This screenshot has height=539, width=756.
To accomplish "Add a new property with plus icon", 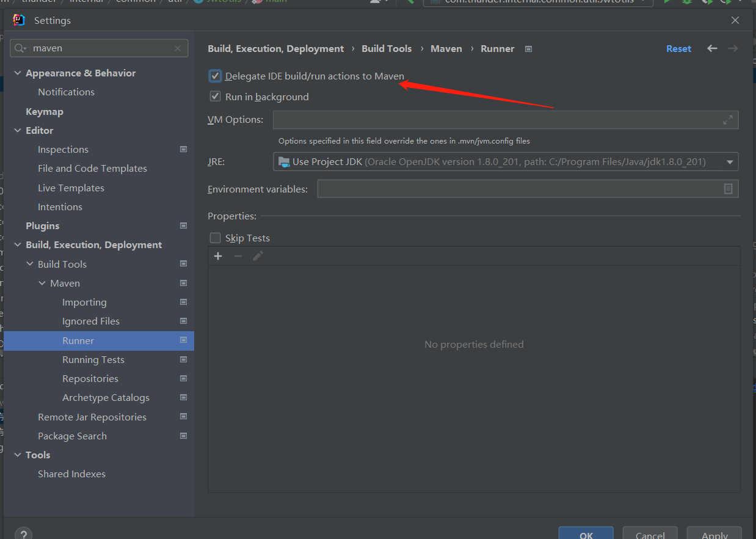I will click(x=218, y=256).
